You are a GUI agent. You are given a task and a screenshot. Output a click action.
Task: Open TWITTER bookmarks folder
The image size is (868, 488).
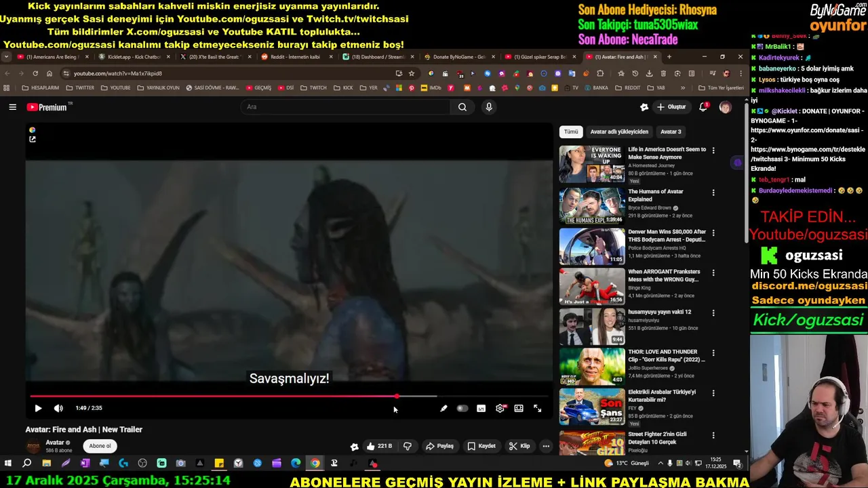point(80,87)
